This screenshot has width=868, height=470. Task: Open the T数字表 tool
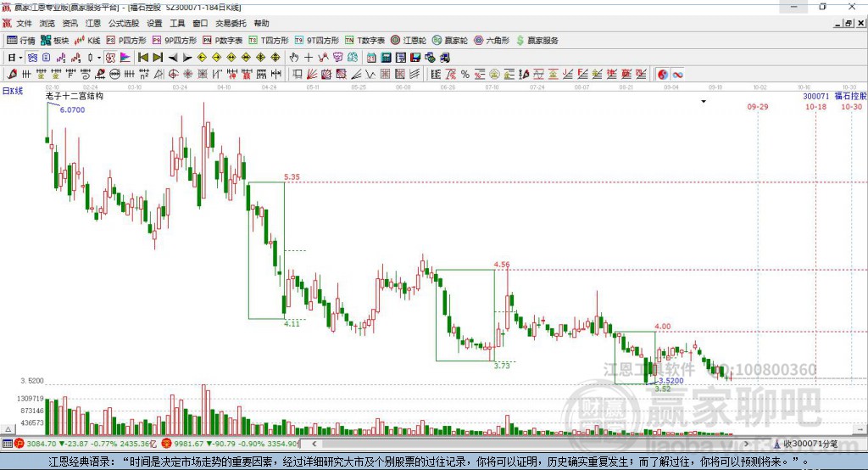tap(364, 41)
